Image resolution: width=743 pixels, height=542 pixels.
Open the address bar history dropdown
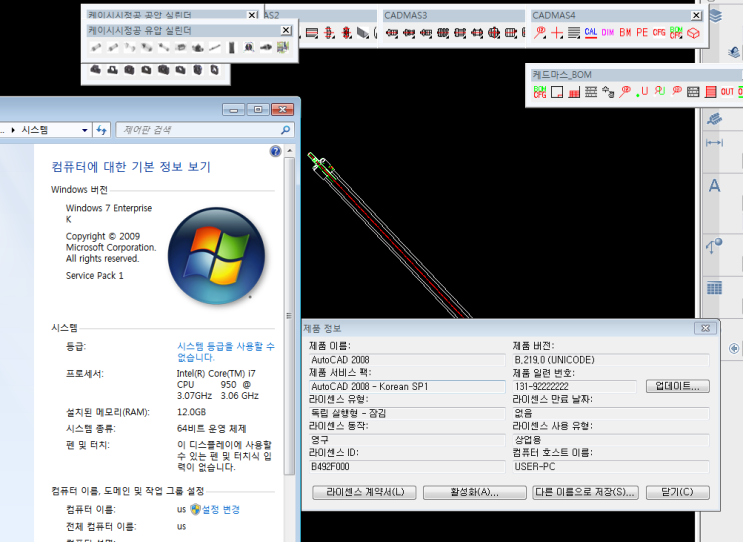coord(85,130)
